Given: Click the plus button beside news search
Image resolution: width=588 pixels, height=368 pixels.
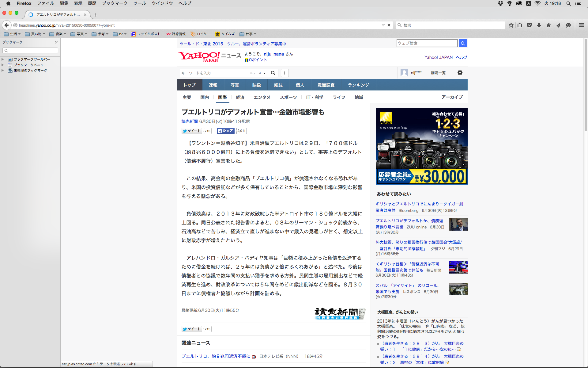Looking at the screenshot, I should click(285, 73).
